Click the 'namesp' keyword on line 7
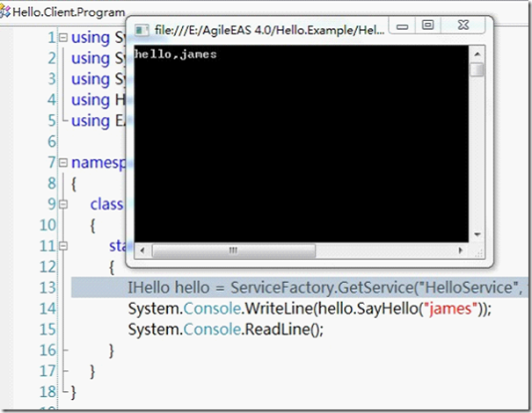Image resolution: width=532 pixels, height=413 pixels. 98,163
